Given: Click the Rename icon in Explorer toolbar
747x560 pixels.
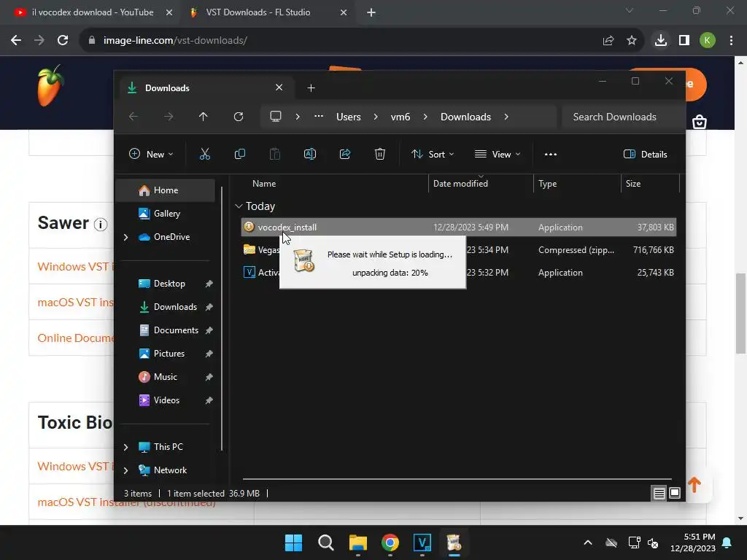Looking at the screenshot, I should click(309, 154).
